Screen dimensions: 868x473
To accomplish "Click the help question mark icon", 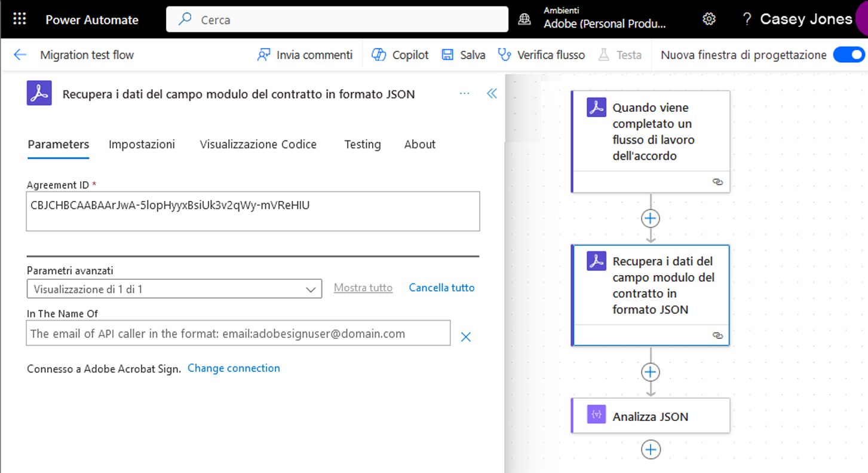I will 746,19.
